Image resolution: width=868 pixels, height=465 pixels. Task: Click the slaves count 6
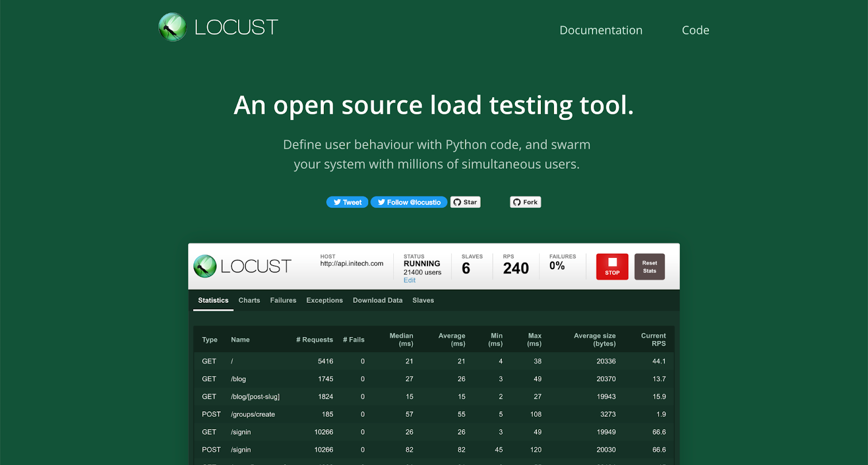[466, 268]
